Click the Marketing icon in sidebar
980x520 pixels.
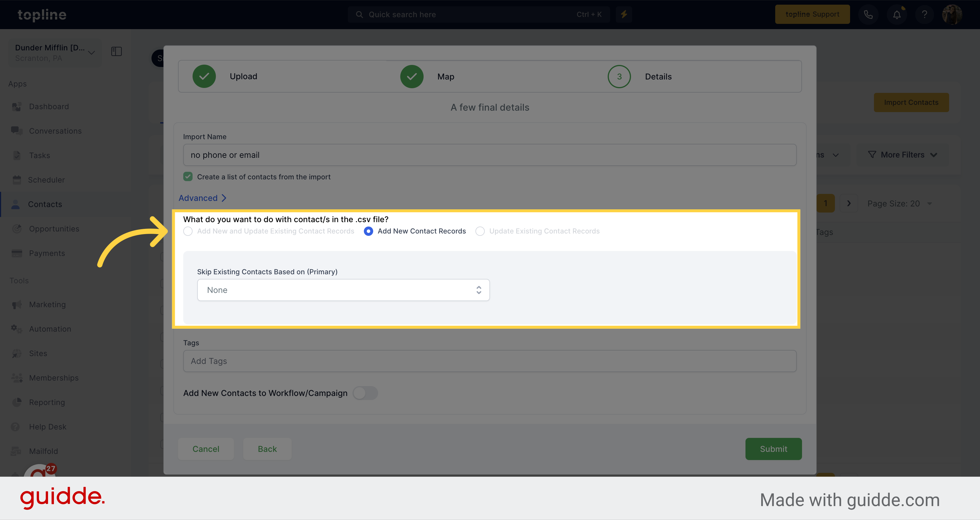coord(17,304)
